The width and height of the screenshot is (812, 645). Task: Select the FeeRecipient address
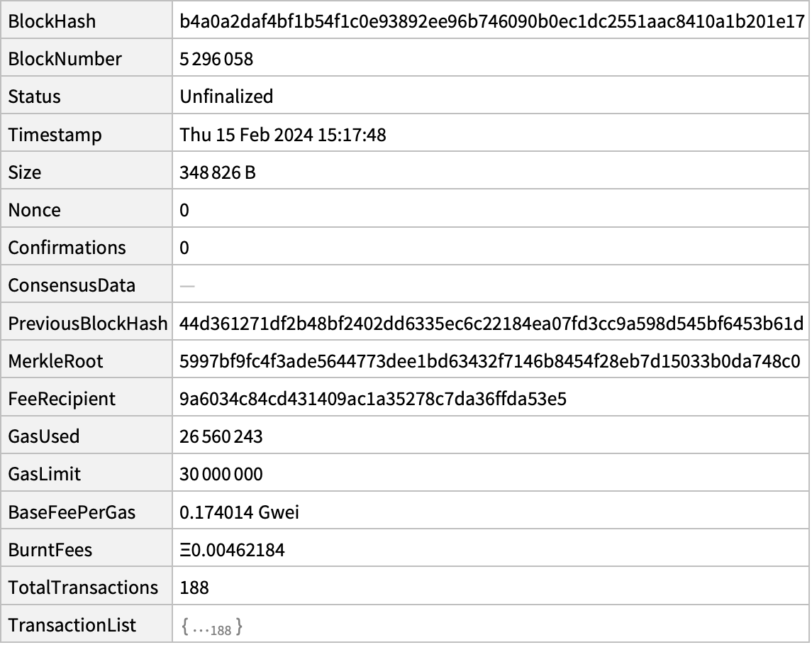pos(373,399)
